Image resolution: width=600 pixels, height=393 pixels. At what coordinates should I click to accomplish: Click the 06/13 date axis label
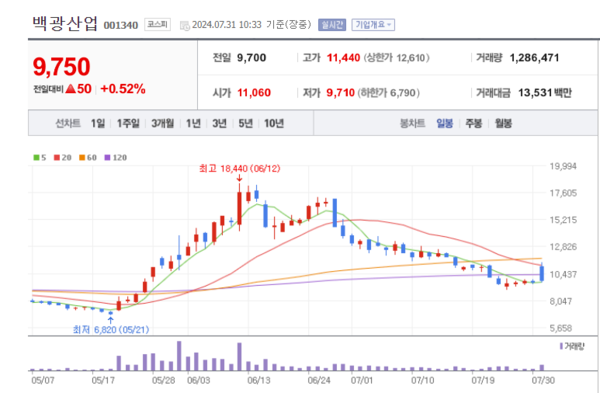click(259, 380)
